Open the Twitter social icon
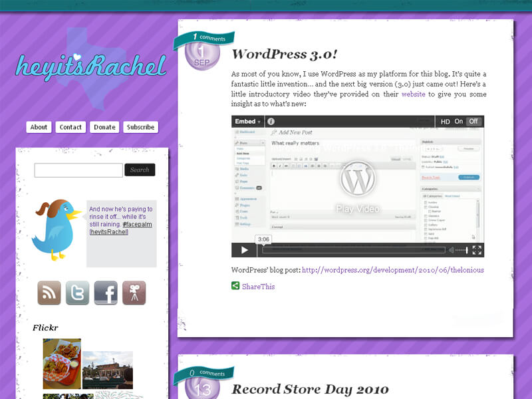This screenshot has width=532, height=399. coord(77,293)
